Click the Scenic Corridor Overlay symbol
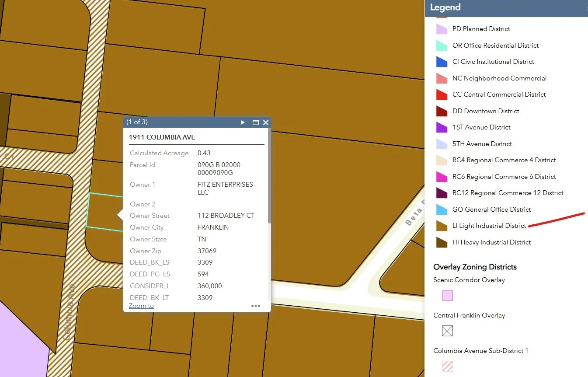Image resolution: width=588 pixels, height=377 pixels. (x=447, y=296)
